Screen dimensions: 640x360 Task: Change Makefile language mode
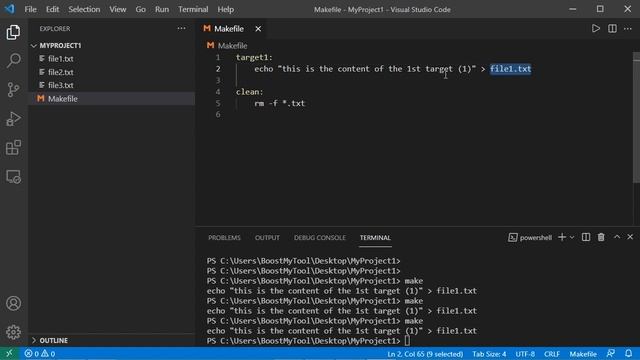tap(583, 353)
